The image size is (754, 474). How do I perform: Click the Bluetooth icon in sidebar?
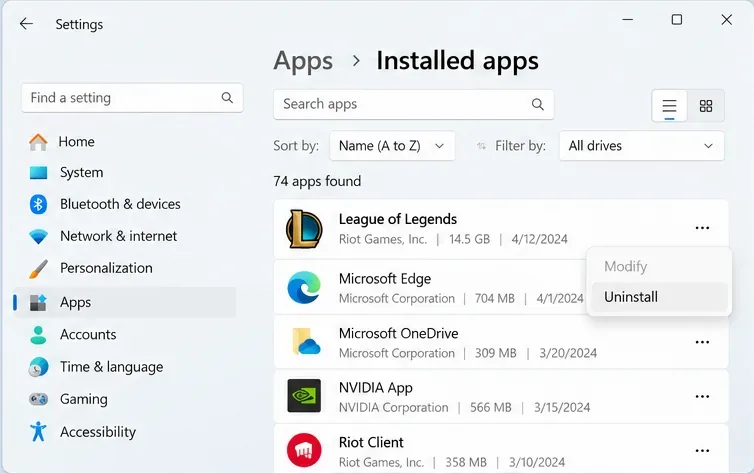click(x=38, y=204)
